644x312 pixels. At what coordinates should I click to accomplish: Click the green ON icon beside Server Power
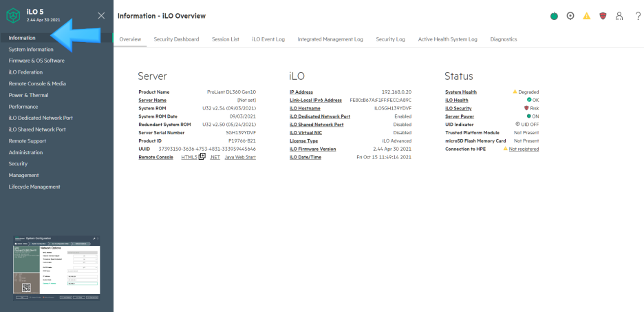click(x=529, y=116)
